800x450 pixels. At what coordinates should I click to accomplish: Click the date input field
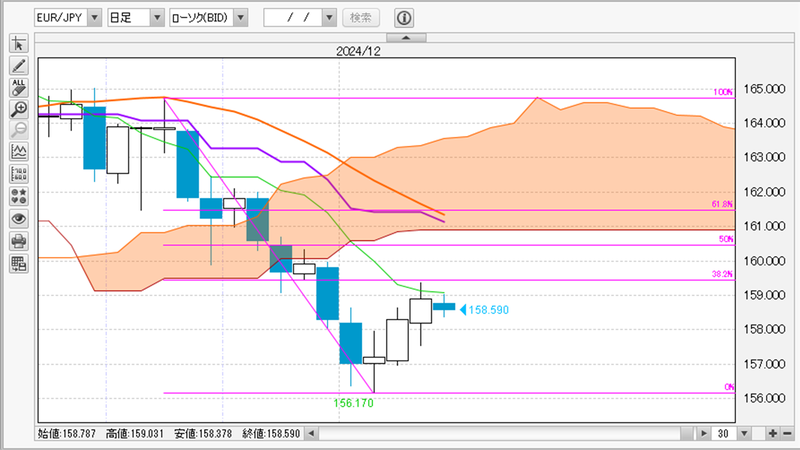pos(293,18)
